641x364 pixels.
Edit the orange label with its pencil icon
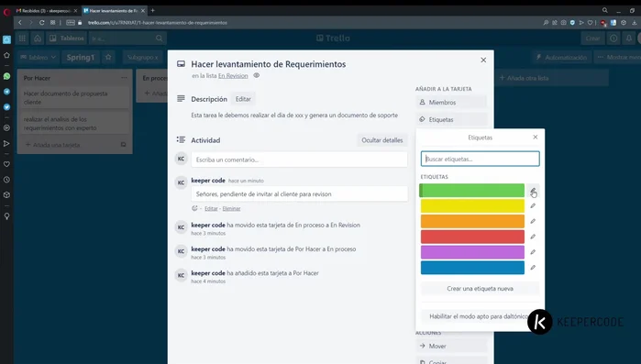[x=533, y=221]
